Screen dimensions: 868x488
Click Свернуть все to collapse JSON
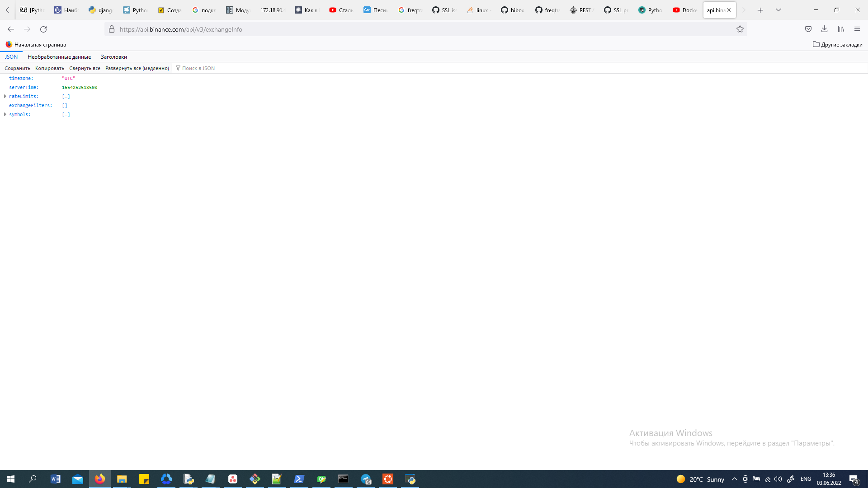point(85,68)
